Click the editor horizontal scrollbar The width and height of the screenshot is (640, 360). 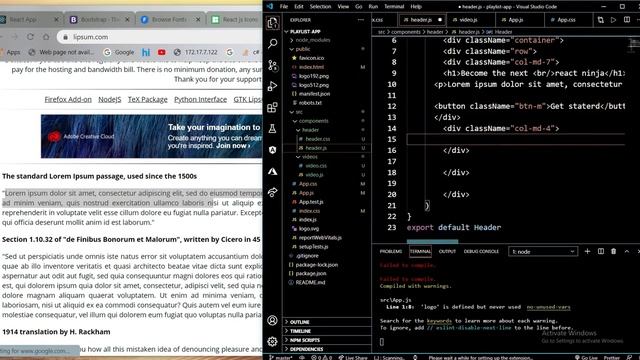(432, 241)
